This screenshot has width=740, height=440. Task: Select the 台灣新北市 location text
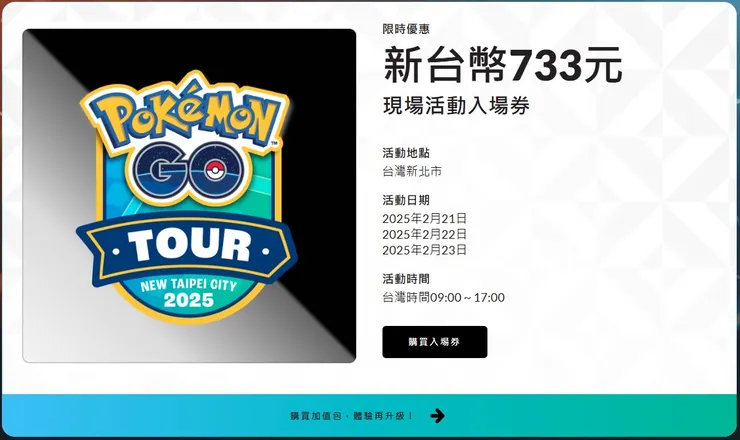(x=412, y=172)
